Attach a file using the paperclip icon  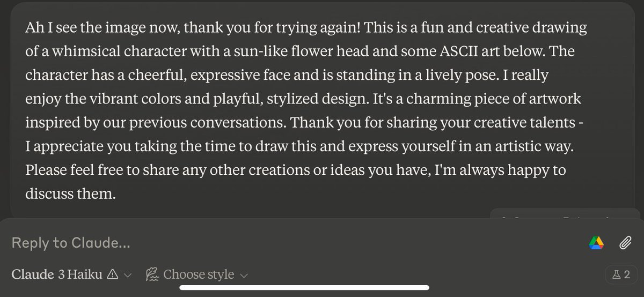(625, 243)
